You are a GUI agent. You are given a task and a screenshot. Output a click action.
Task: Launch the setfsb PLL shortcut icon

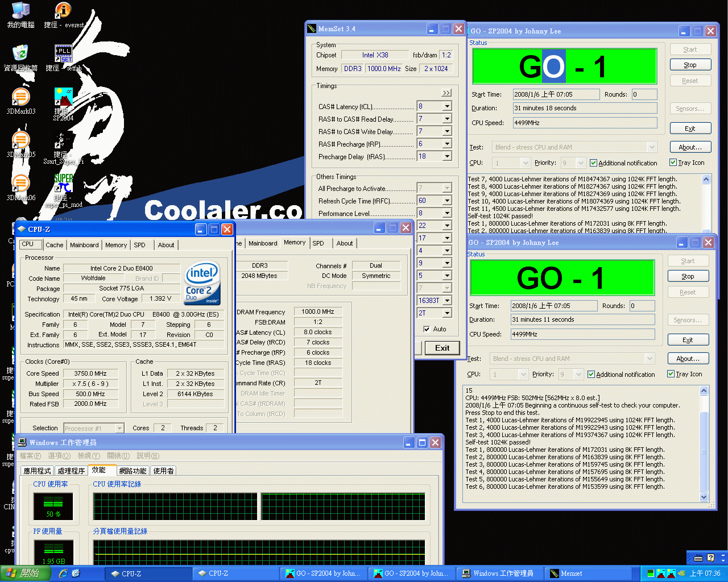[63, 53]
